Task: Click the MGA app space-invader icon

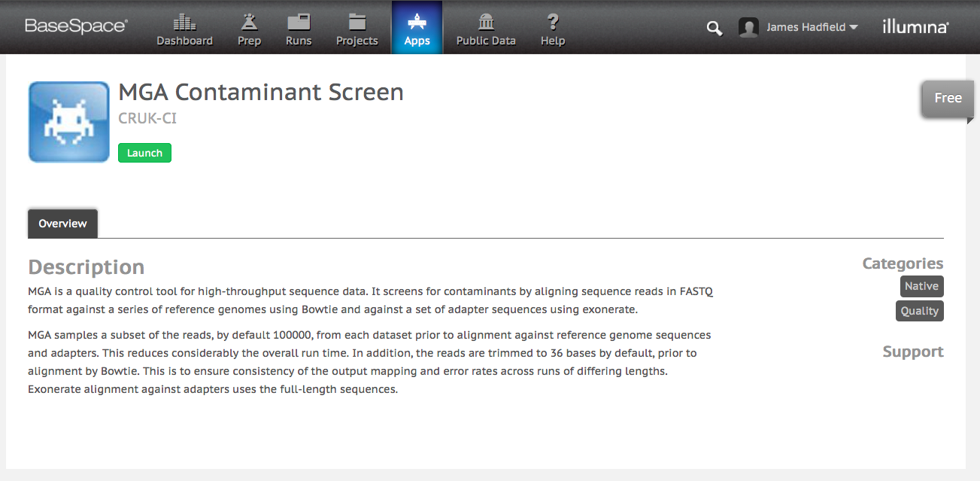Action: [69, 122]
